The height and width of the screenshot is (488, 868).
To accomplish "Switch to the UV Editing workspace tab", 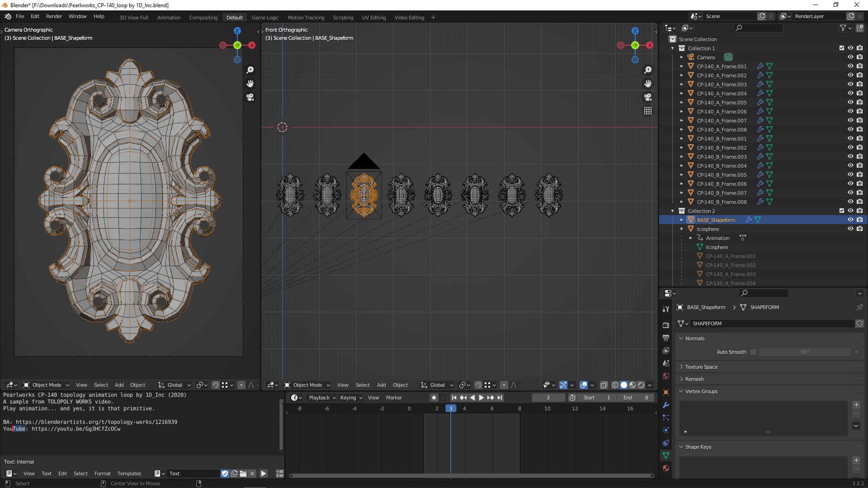I will (373, 18).
